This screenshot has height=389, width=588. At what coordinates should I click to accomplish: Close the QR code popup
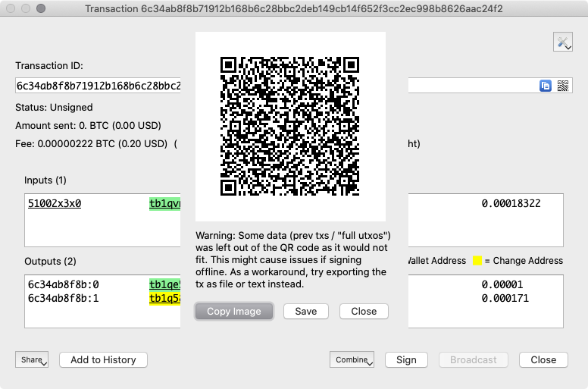[x=364, y=312]
